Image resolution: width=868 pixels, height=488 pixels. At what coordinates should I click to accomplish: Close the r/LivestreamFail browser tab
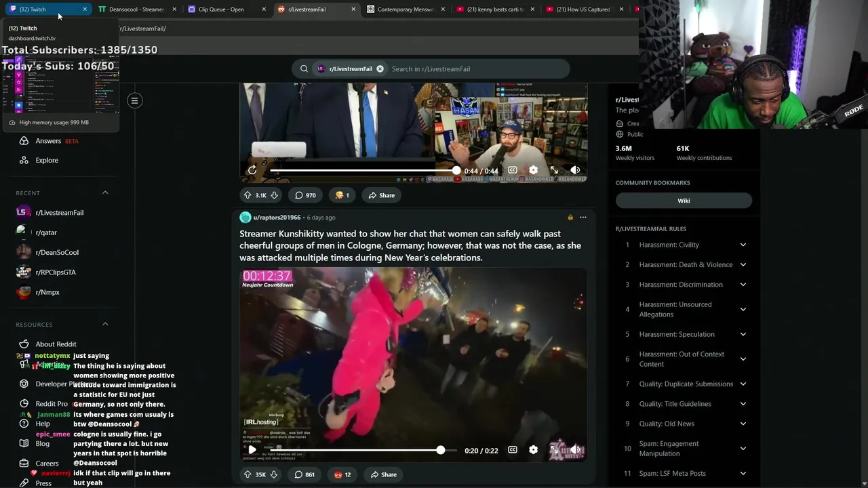tap(353, 9)
